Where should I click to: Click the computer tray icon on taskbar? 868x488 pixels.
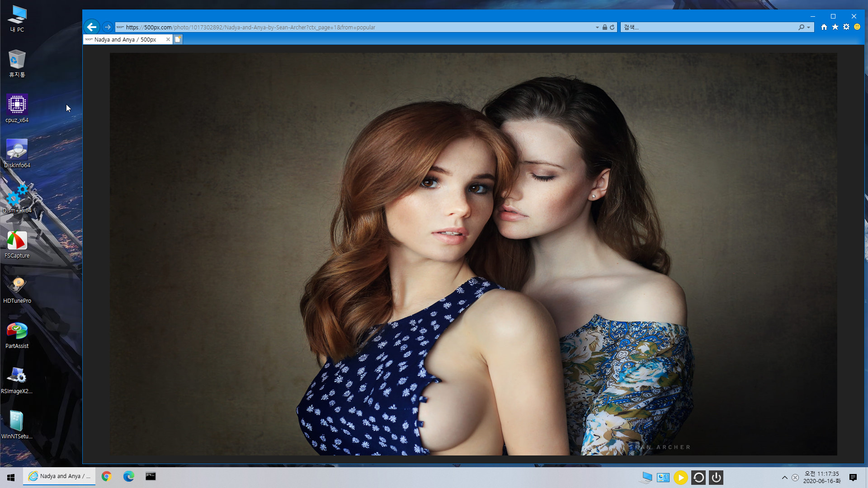click(646, 478)
